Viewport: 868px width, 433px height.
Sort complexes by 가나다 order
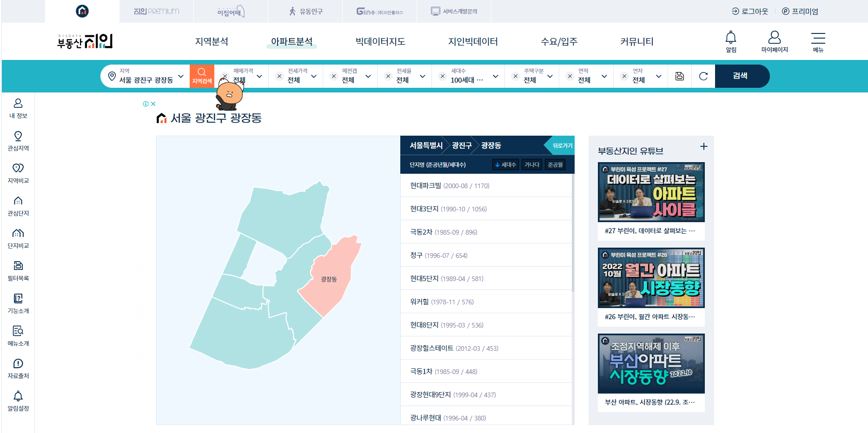pos(531,164)
